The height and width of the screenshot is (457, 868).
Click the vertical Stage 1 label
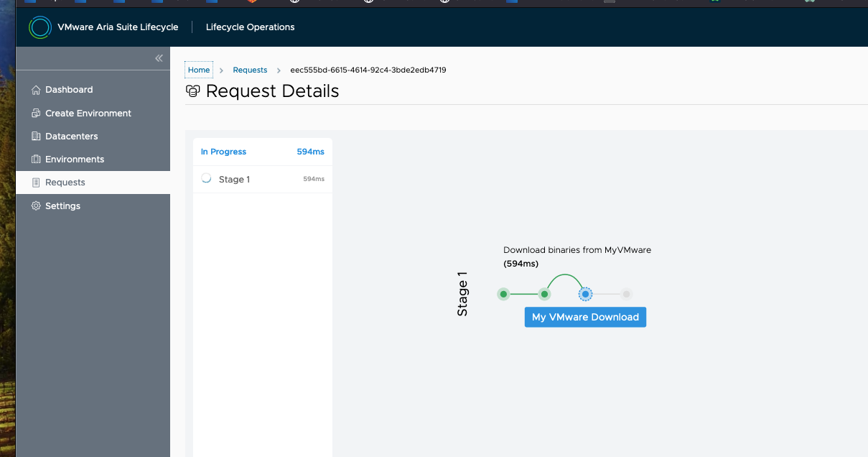(463, 294)
